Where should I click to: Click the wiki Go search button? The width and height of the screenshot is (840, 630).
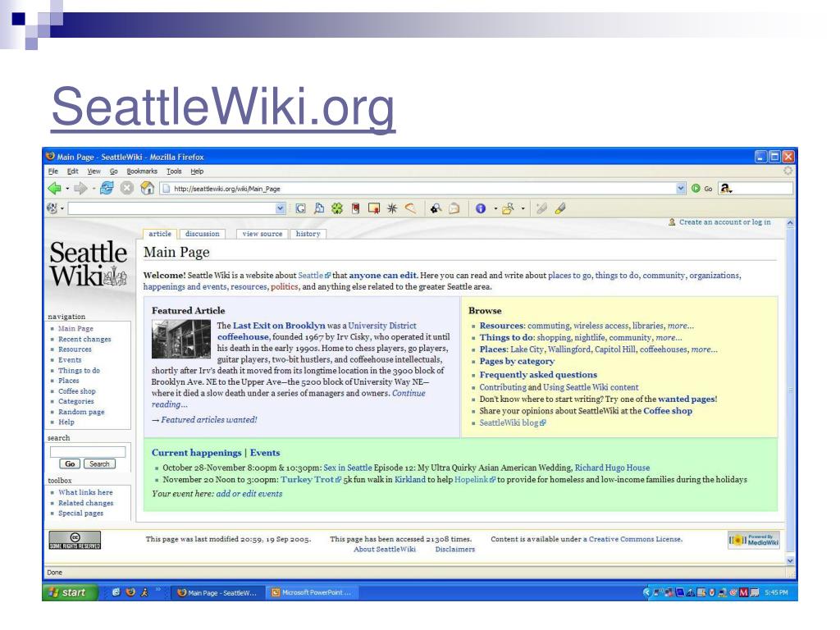(70, 464)
